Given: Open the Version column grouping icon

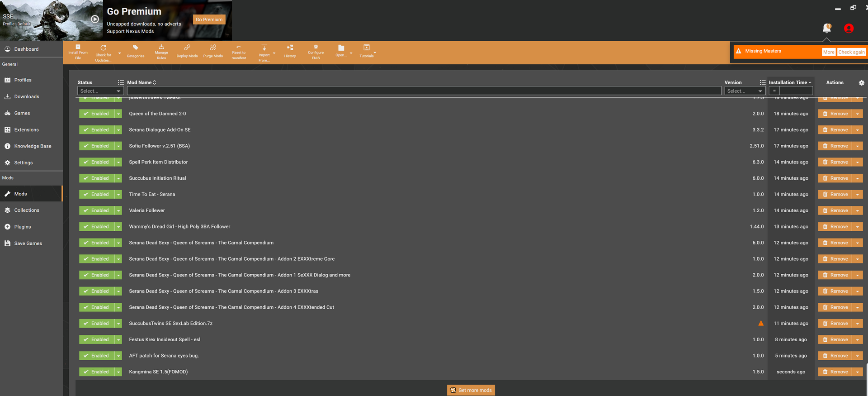Looking at the screenshot, I should tap(763, 82).
